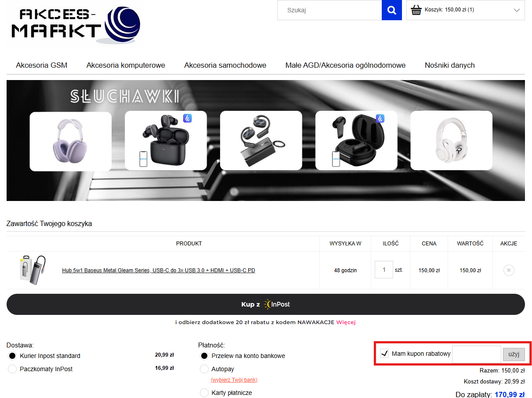
Task: Open the white over-ear headphones thumbnail
Action: coord(451,141)
